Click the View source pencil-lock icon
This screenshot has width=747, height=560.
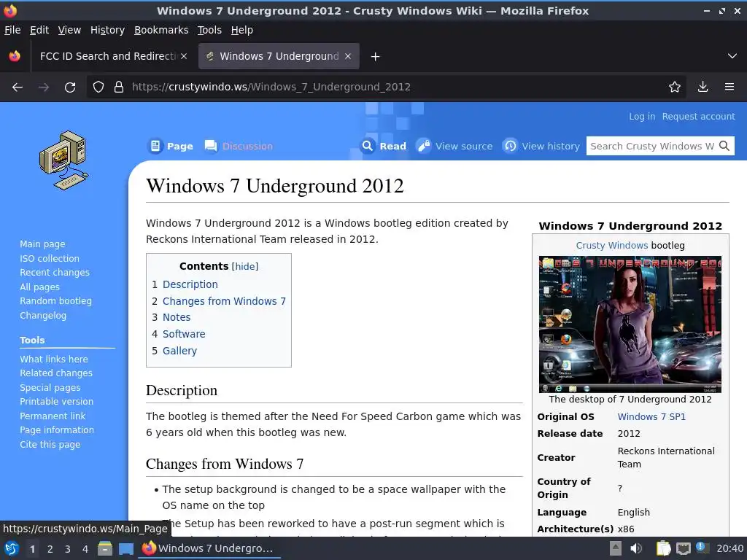click(x=424, y=146)
